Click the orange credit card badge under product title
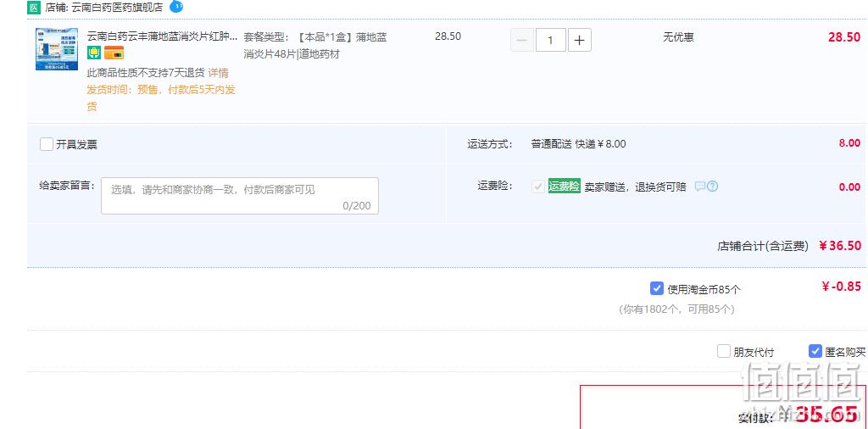Screen dimensions: 868x429 click(x=114, y=53)
